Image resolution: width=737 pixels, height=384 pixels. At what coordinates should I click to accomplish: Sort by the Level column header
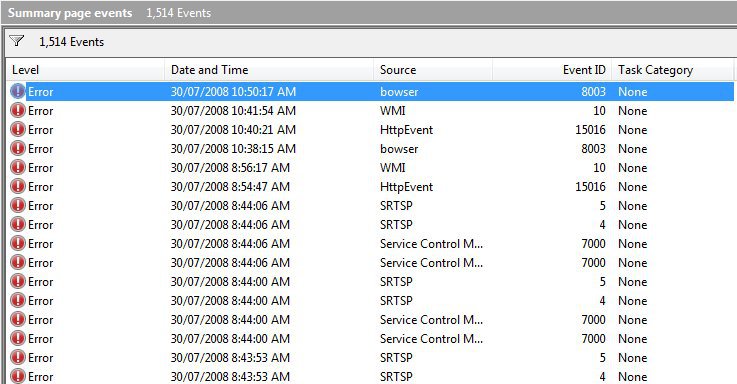86,70
